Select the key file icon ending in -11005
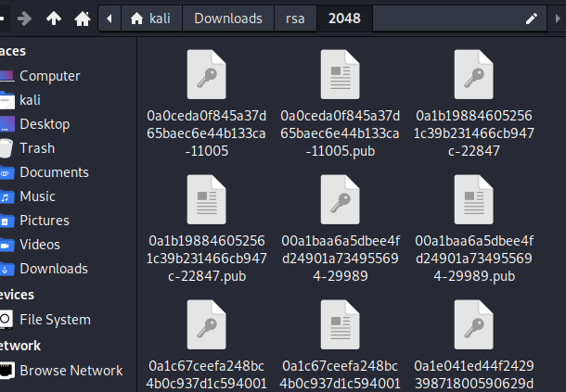This screenshot has height=392, width=566. [x=207, y=75]
